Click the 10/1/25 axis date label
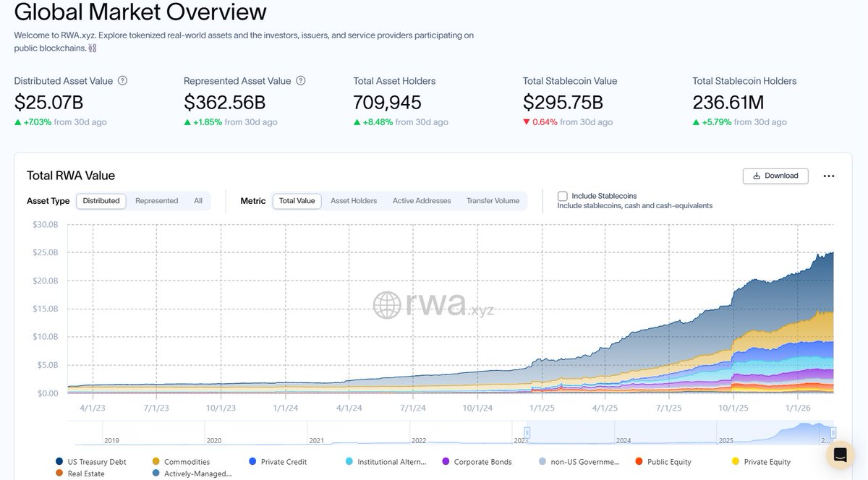This screenshot has height=480, width=868. pos(733,408)
